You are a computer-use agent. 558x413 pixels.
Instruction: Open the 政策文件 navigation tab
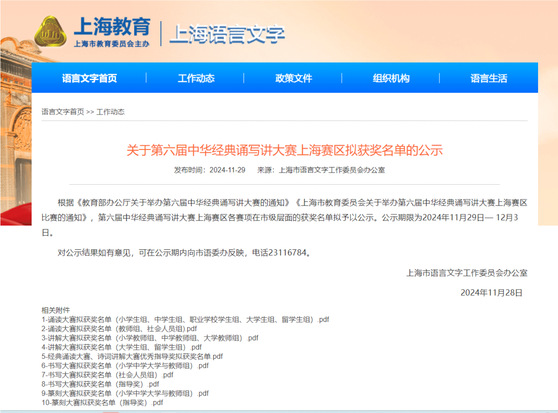pyautogui.click(x=294, y=78)
